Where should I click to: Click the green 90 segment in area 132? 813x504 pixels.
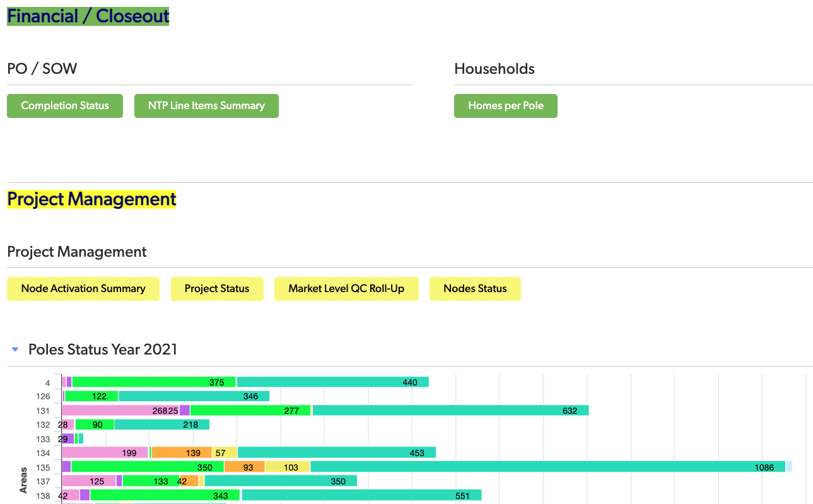pos(95,425)
